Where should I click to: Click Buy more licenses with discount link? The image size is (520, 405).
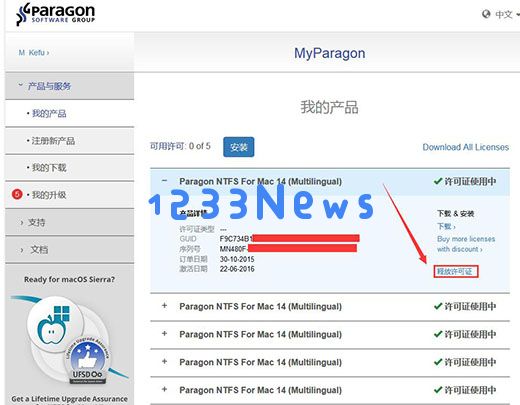[x=466, y=244]
